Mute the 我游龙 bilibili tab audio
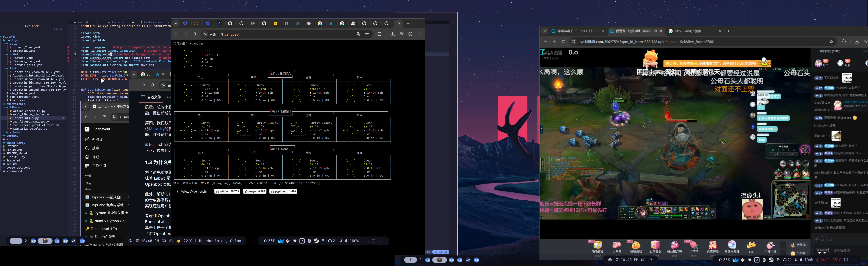 click(655, 31)
